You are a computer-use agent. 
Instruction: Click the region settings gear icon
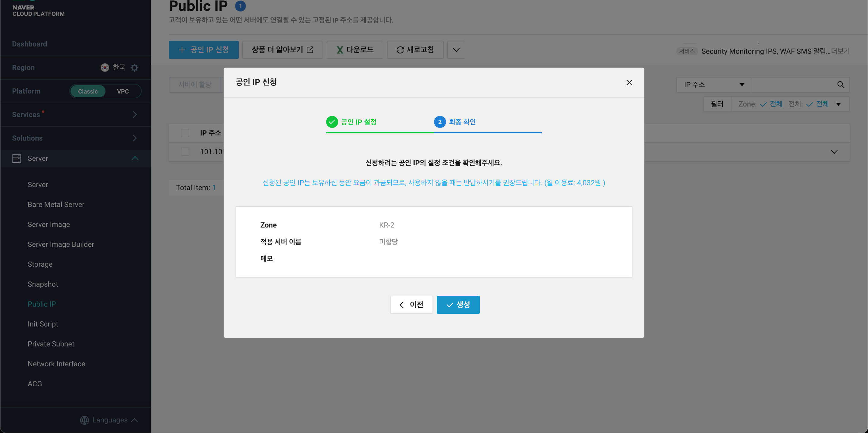click(134, 68)
